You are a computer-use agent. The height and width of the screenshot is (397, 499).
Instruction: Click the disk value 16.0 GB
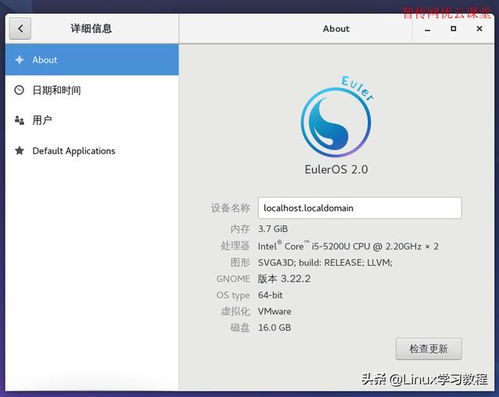275,327
